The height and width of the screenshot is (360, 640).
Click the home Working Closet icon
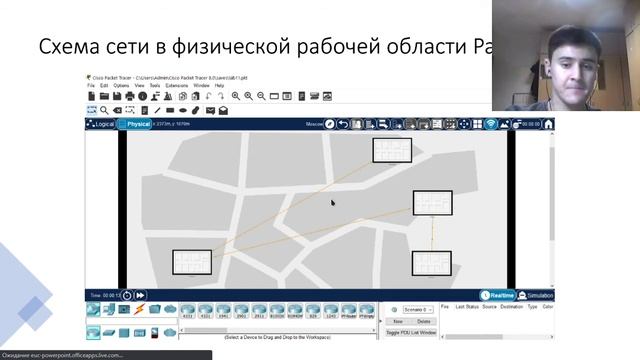[548, 124]
